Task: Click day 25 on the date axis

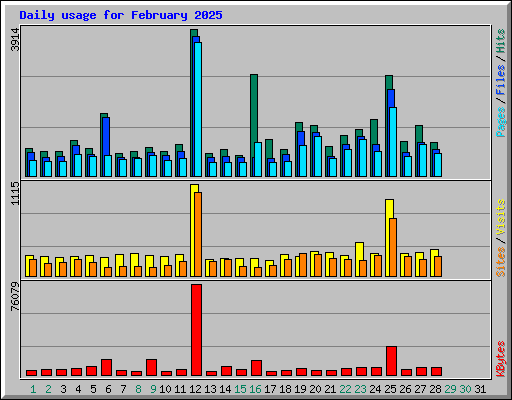Action: [390, 389]
